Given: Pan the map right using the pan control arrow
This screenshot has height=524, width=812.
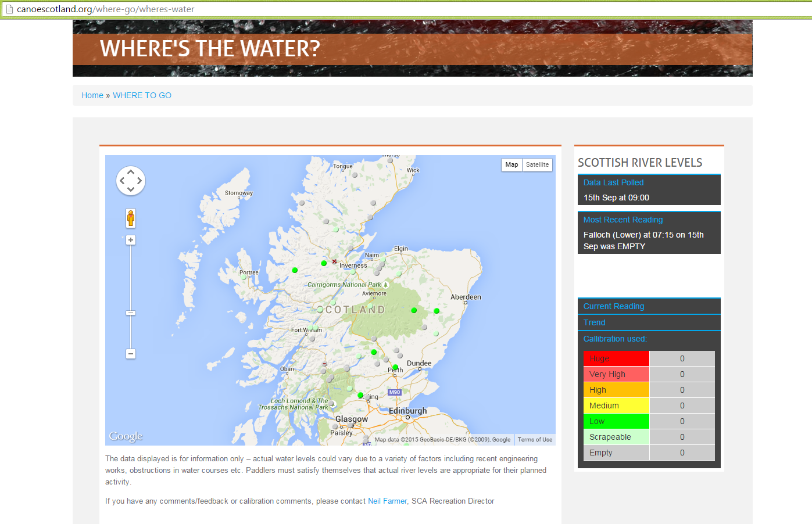Looking at the screenshot, I should pyautogui.click(x=139, y=181).
